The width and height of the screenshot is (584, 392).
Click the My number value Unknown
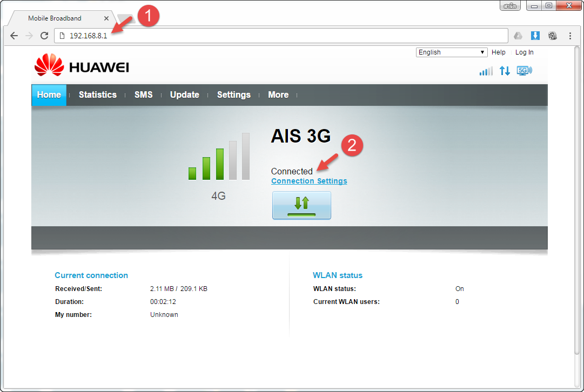164,315
